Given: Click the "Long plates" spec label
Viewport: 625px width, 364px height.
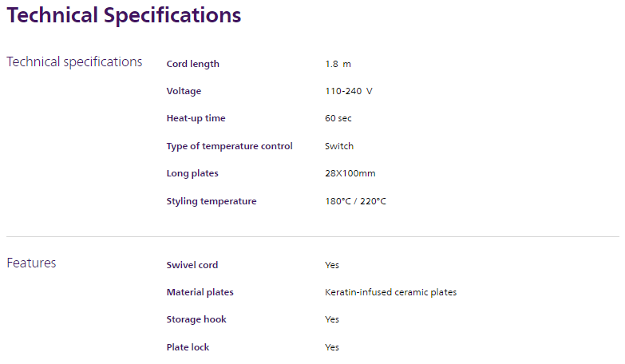Looking at the screenshot, I should point(192,173).
